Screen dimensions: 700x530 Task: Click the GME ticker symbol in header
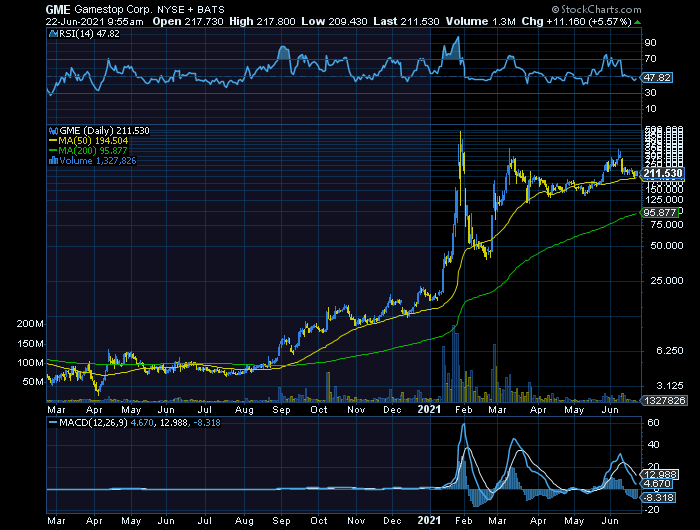pos(58,9)
